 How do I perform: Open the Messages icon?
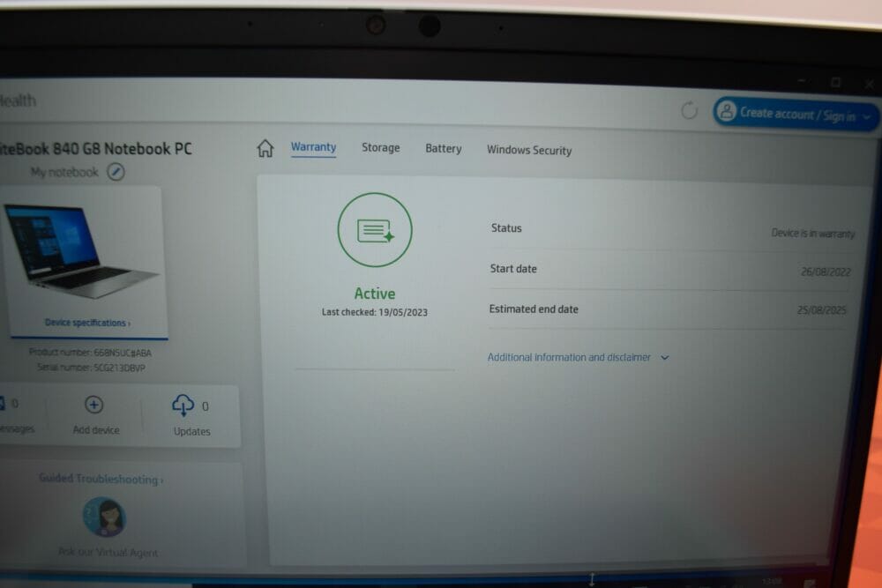[x=2, y=403]
